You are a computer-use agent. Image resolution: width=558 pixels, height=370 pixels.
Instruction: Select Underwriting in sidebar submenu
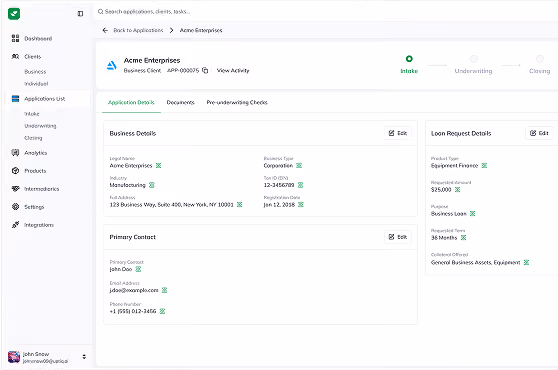[x=40, y=126]
